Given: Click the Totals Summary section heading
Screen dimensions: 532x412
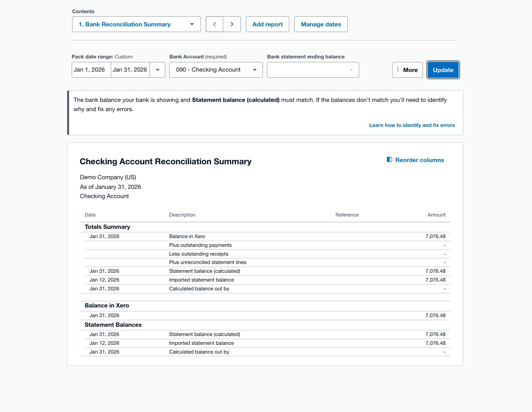Looking at the screenshot, I should 107,227.
